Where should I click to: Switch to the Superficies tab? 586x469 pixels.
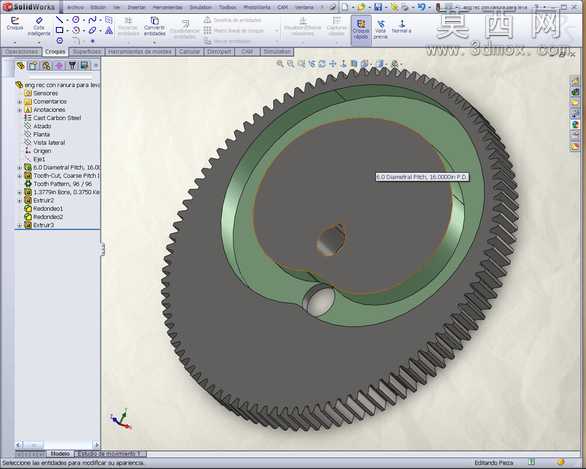[87, 52]
